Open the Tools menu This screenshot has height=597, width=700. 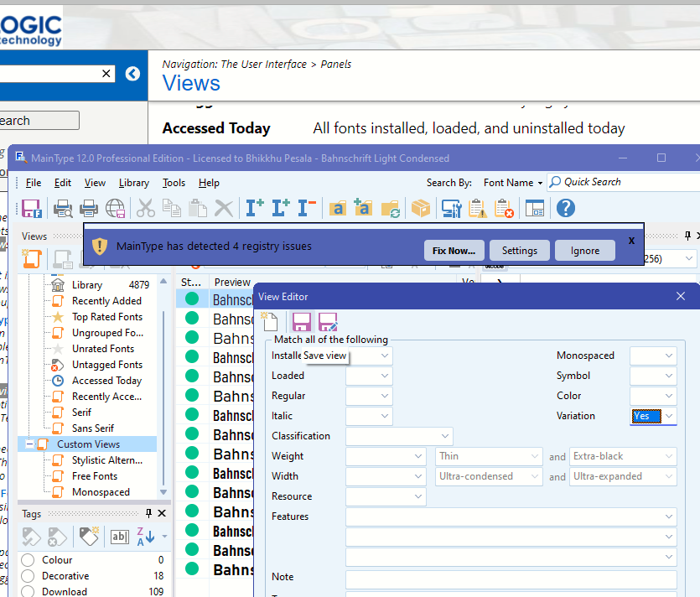tap(174, 183)
